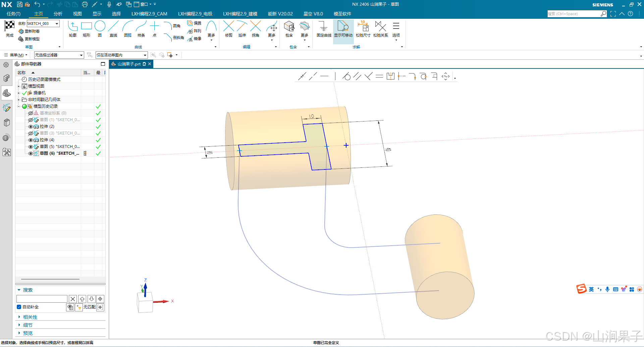Expand the 非时间戳记几何体 tree node
The width and height of the screenshot is (644, 347).
pyautogui.click(x=19, y=100)
